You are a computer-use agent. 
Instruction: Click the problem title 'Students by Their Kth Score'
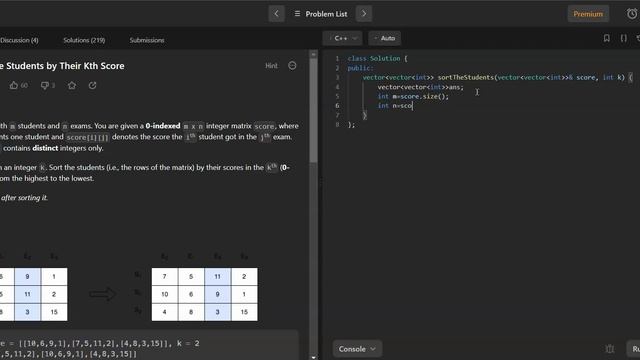(65, 66)
